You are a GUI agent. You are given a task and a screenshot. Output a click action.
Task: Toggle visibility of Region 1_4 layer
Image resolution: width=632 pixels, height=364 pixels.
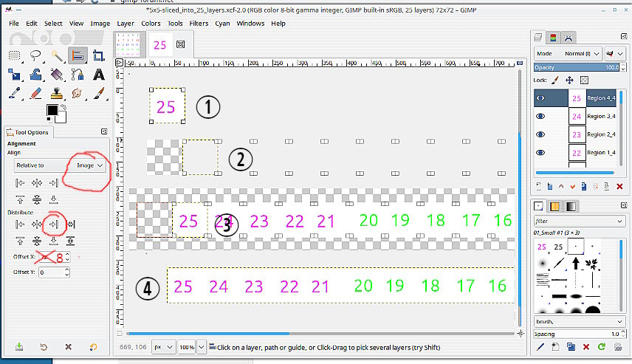pyautogui.click(x=540, y=152)
